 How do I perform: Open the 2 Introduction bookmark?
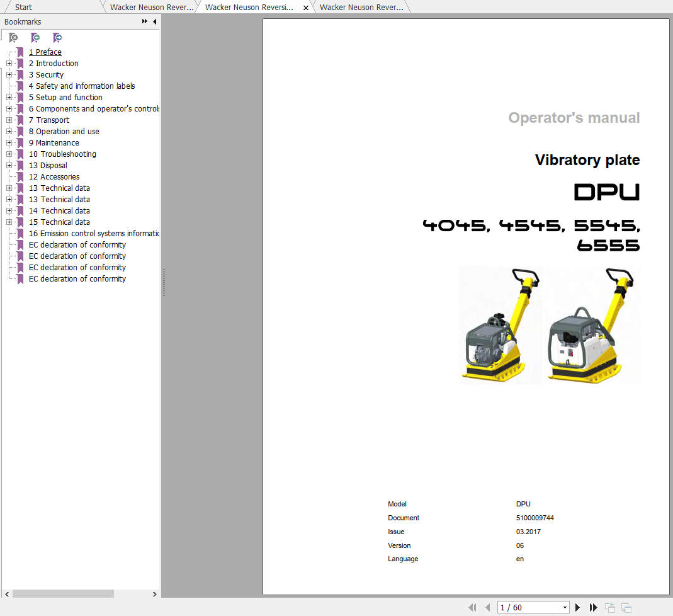click(54, 64)
